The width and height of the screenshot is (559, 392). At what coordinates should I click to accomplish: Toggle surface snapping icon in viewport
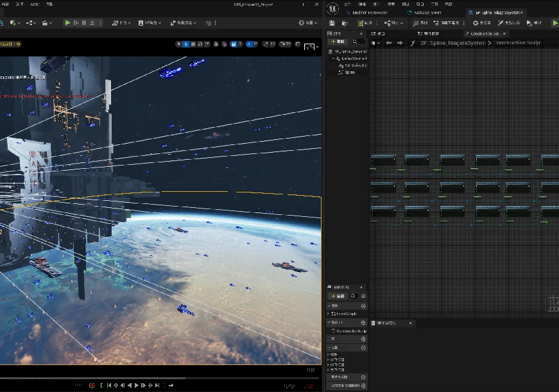pyautogui.click(x=224, y=44)
